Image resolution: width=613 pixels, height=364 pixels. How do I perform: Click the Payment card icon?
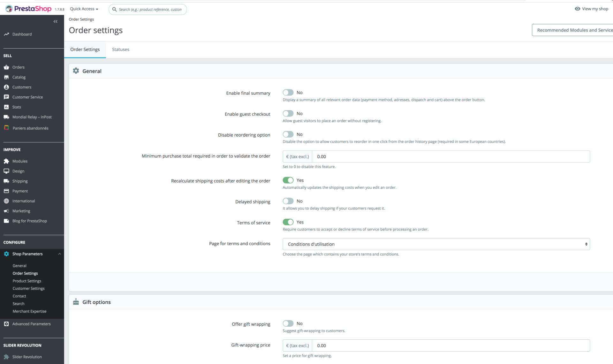[x=6, y=191]
